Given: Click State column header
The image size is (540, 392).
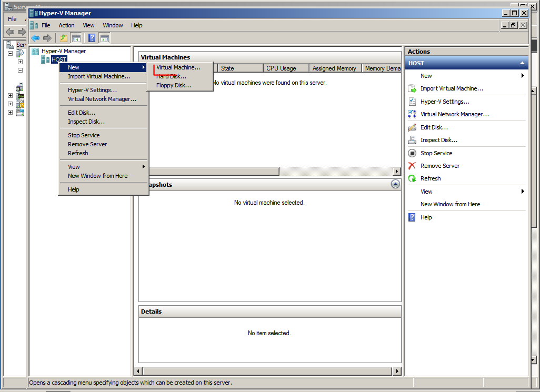Looking at the screenshot, I should pos(241,68).
